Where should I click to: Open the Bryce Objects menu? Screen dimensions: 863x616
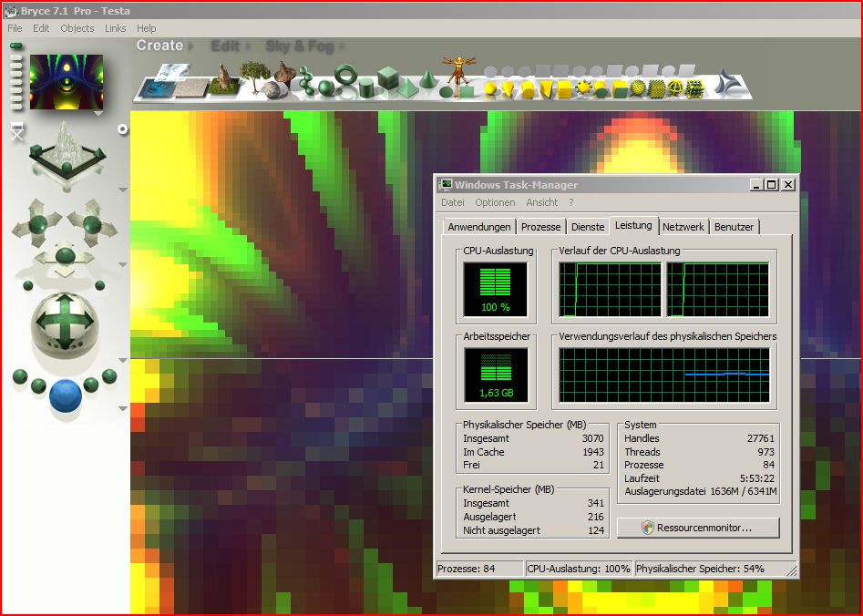[77, 28]
